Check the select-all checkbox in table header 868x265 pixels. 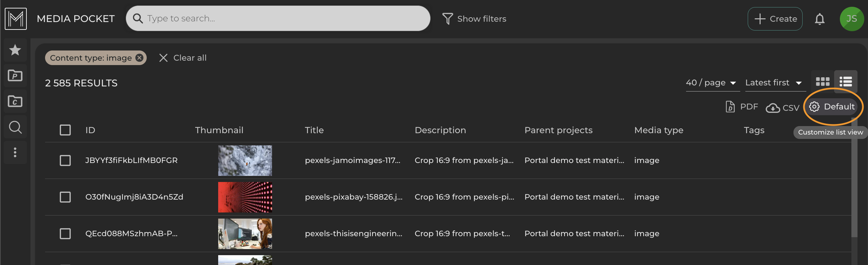point(65,130)
